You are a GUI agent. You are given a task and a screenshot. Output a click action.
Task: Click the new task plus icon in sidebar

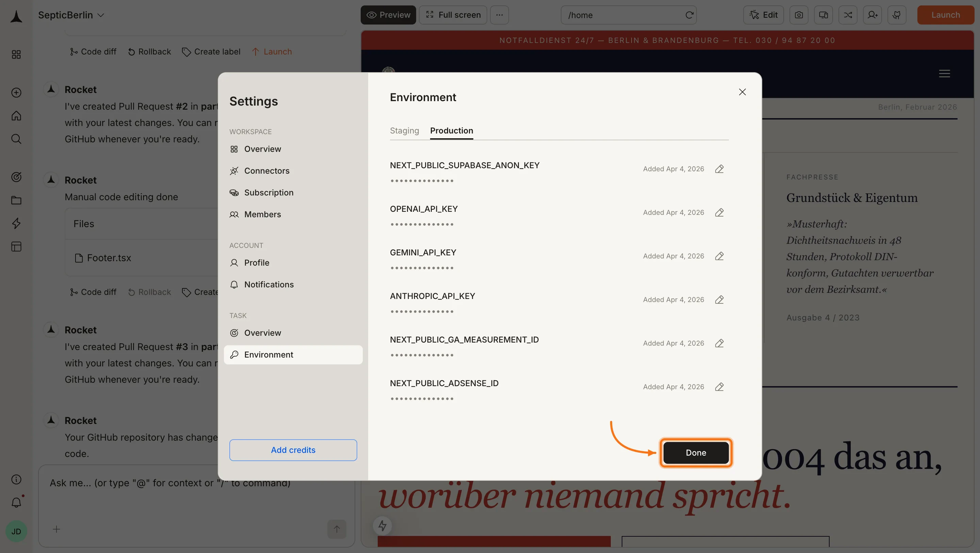[x=16, y=93]
